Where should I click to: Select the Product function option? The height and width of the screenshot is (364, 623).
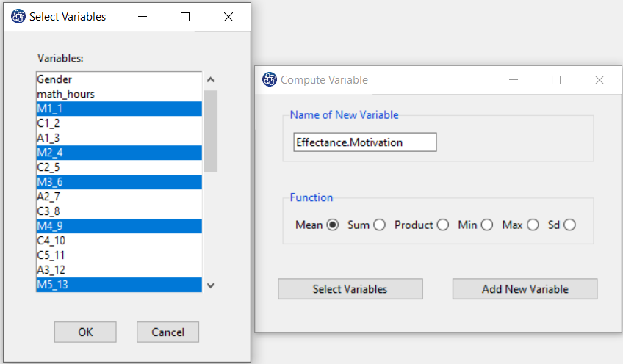coord(443,225)
